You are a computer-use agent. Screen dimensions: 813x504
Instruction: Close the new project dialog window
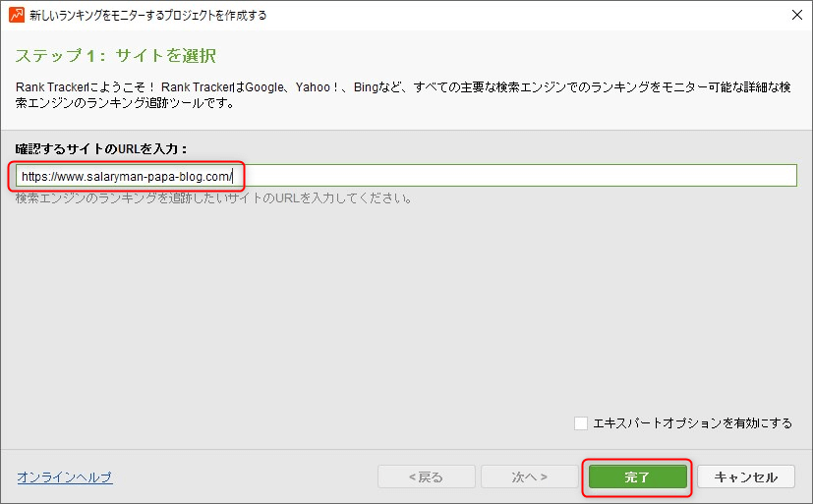[x=797, y=15]
